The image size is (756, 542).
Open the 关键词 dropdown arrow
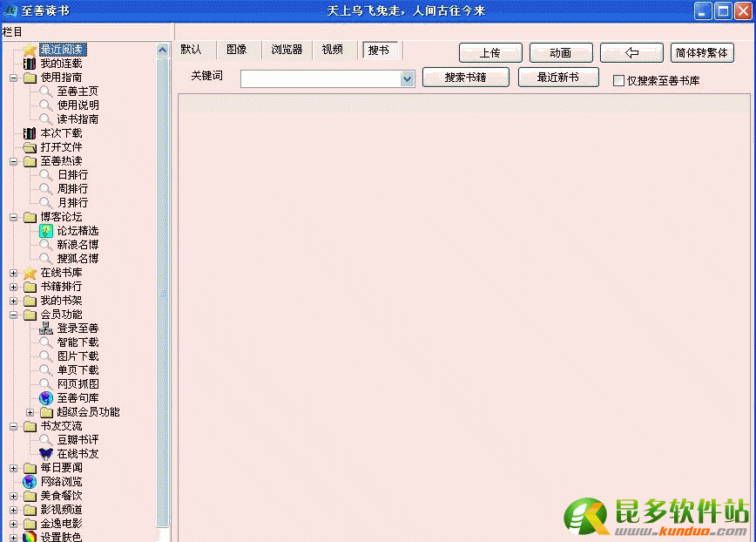[408, 79]
